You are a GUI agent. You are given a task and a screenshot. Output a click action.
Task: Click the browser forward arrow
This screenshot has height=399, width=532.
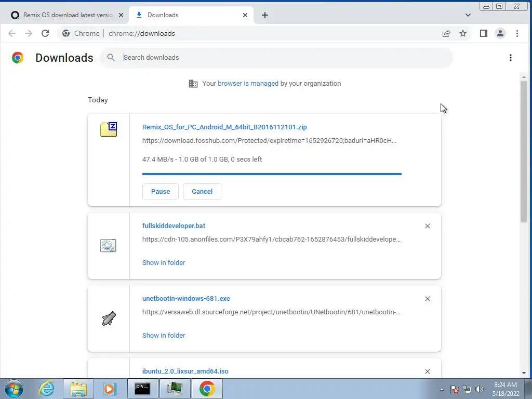(29, 33)
